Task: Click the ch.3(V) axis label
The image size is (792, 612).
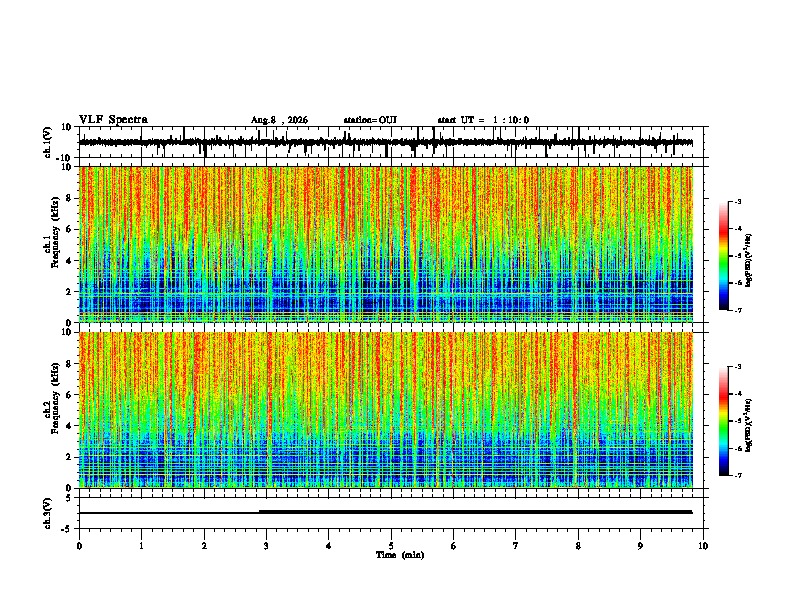Action: click(x=47, y=513)
